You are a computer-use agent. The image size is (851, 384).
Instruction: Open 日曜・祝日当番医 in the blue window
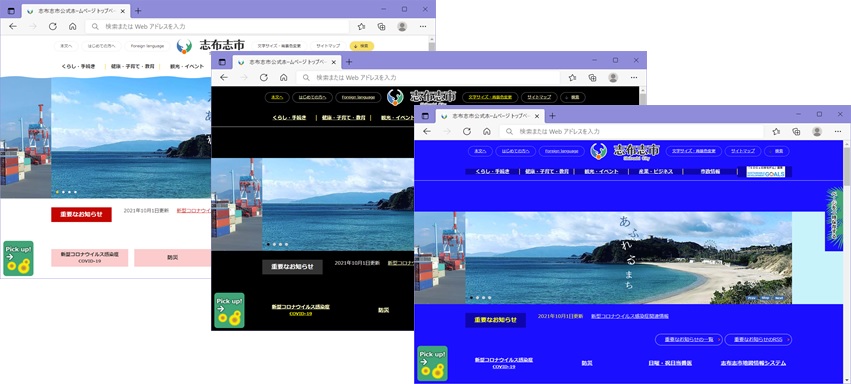tap(670, 363)
